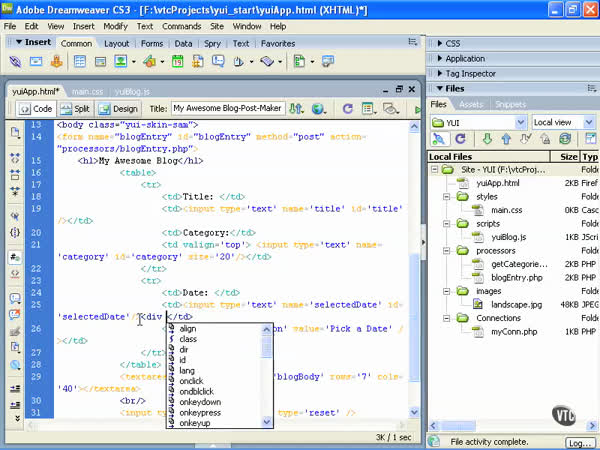Viewport: 600px width, 450px height.
Task: Click the Log... button
Action: (579, 441)
